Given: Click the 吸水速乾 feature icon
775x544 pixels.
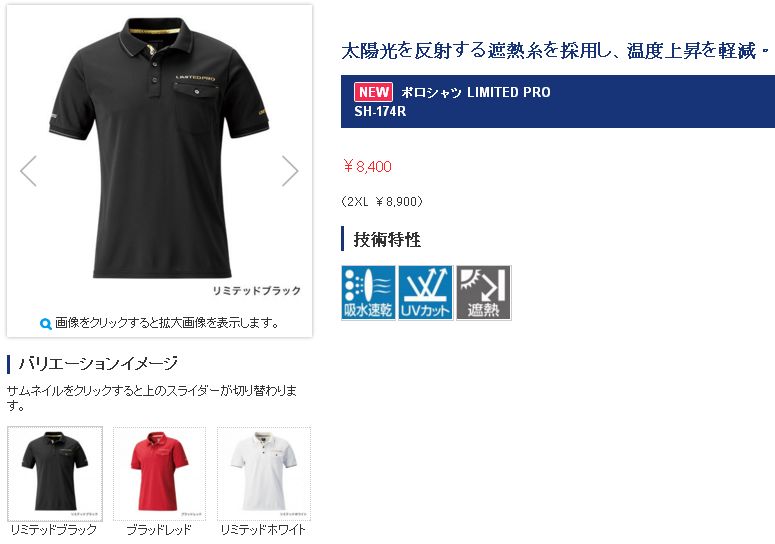Looking at the screenshot, I should pos(368,293).
